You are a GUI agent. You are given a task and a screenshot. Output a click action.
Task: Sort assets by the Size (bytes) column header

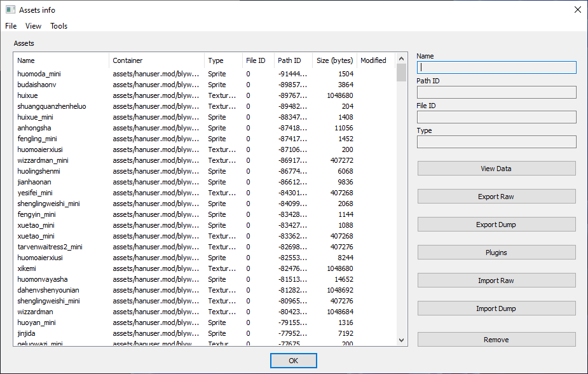[x=334, y=60]
